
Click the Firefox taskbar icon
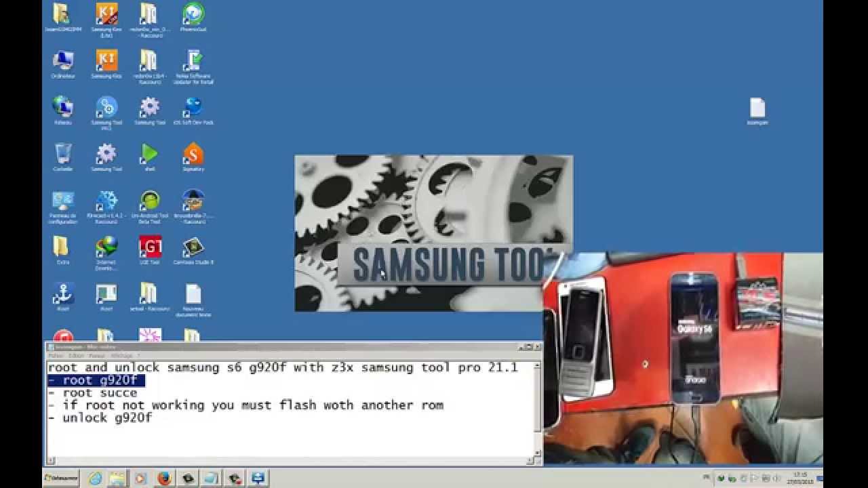click(x=164, y=479)
